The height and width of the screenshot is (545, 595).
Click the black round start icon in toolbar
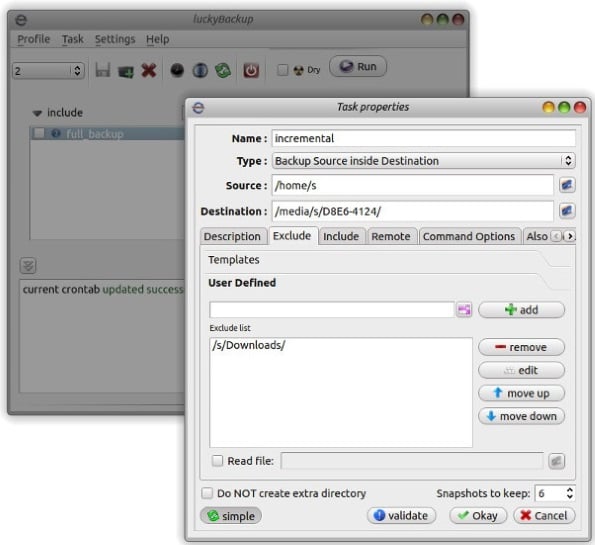click(177, 70)
